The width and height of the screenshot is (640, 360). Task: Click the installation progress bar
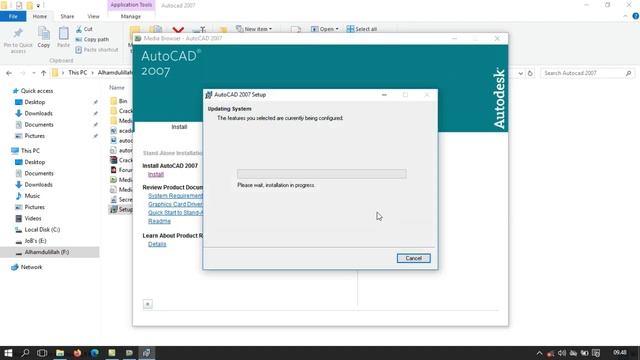coord(322,174)
